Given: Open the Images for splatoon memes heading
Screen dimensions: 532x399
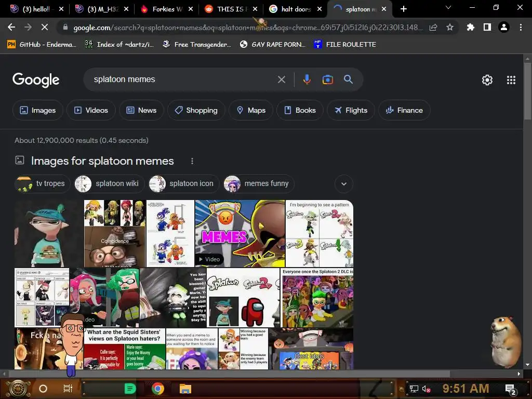Looking at the screenshot, I should [102, 161].
